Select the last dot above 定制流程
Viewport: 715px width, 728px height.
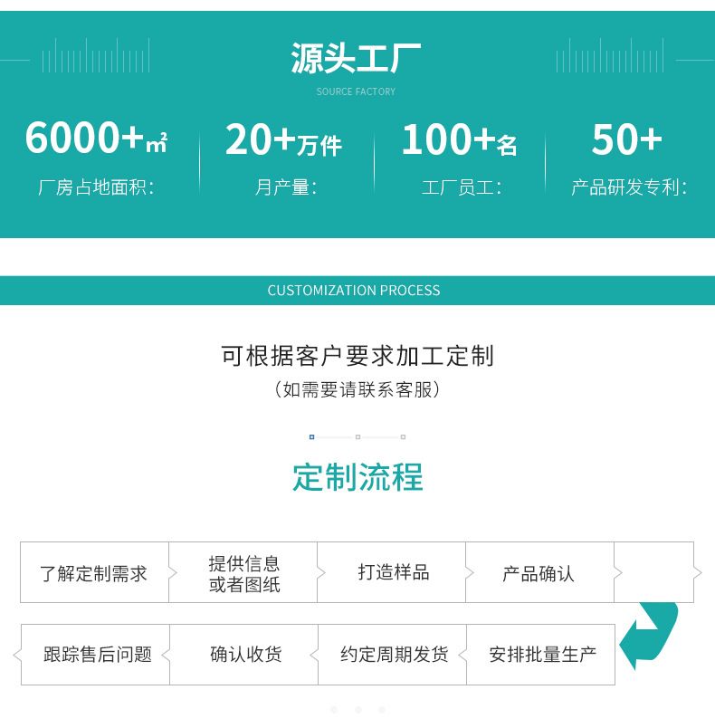(403, 437)
